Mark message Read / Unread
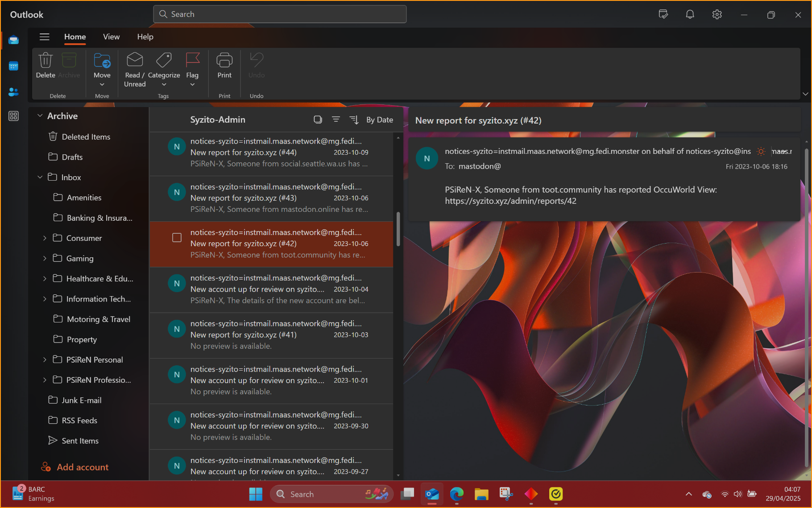 (135, 70)
